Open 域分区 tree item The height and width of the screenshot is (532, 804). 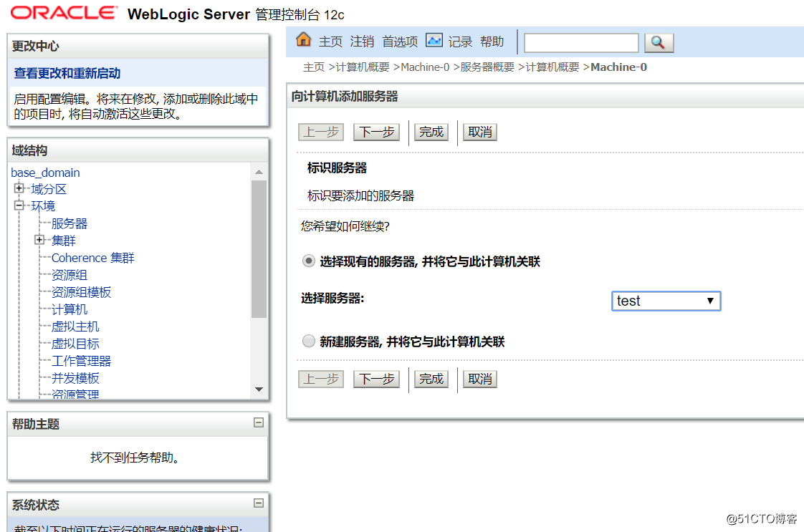pyautogui.click(x=49, y=189)
